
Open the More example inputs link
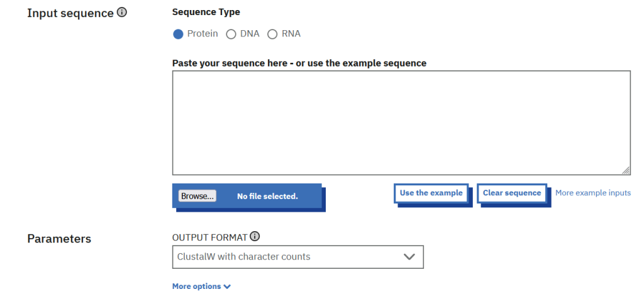click(x=593, y=193)
